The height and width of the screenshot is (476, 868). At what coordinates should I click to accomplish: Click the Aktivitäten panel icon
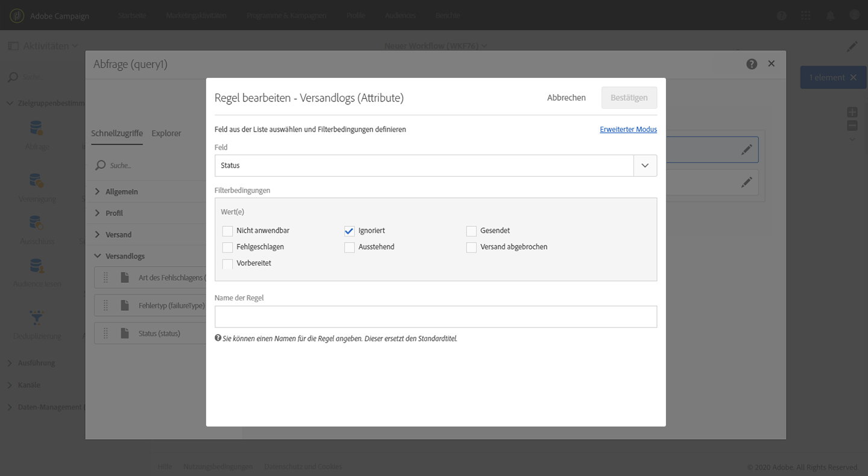[13, 46]
